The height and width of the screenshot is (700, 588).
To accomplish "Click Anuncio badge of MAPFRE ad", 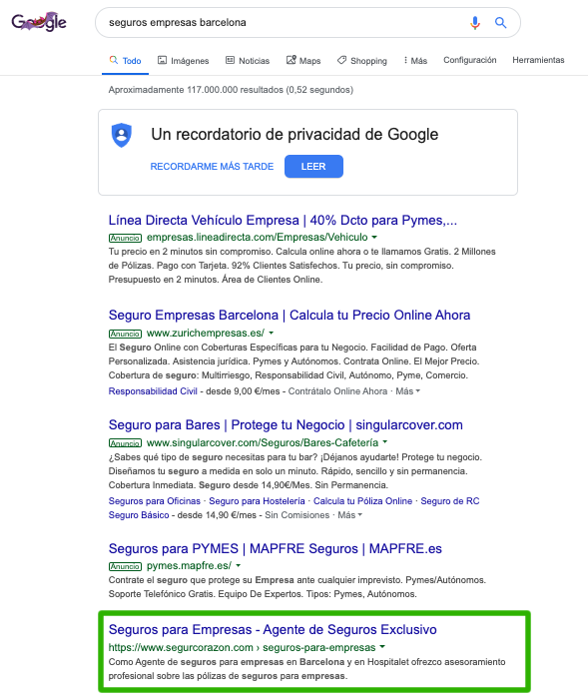I will tap(125, 566).
